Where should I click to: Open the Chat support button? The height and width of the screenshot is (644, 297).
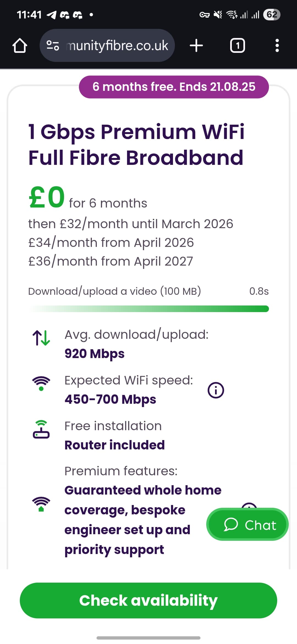[x=247, y=525]
